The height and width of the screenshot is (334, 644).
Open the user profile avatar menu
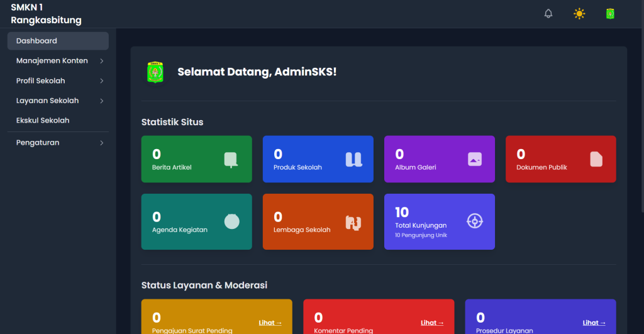[x=609, y=14]
